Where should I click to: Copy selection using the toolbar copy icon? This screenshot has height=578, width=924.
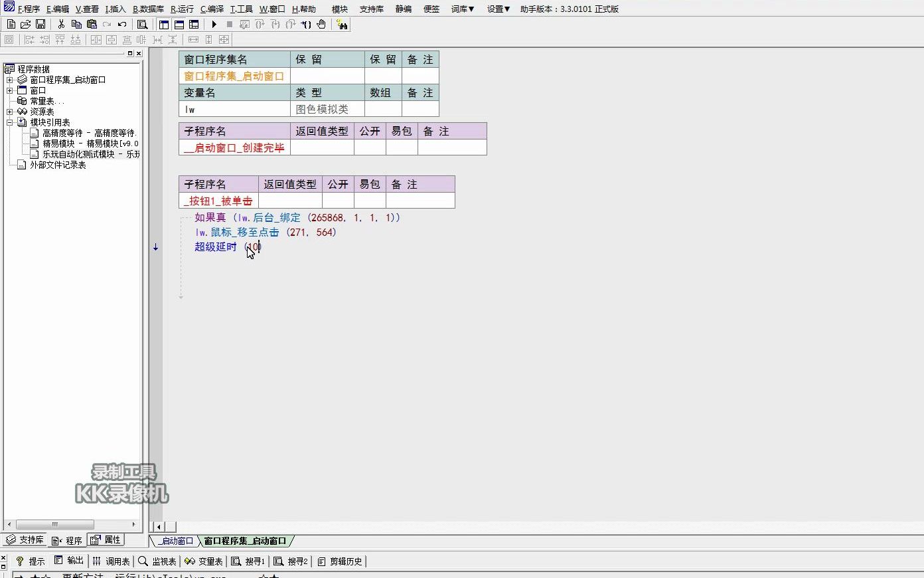click(x=76, y=25)
